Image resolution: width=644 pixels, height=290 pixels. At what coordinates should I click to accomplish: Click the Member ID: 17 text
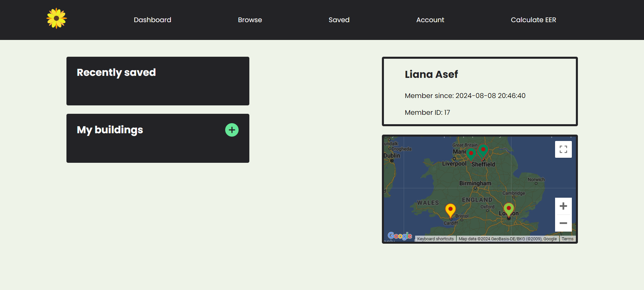coord(427,112)
